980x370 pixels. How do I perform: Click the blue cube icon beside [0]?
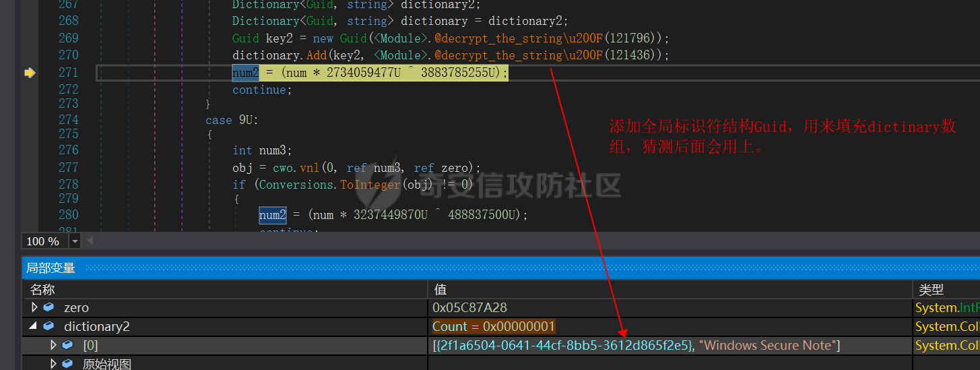click(x=67, y=345)
